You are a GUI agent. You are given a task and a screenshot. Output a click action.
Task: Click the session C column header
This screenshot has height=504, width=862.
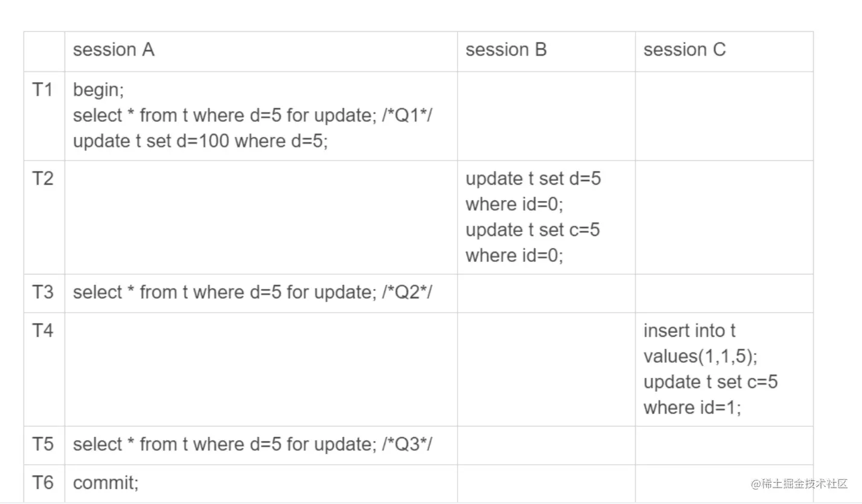coord(684,50)
